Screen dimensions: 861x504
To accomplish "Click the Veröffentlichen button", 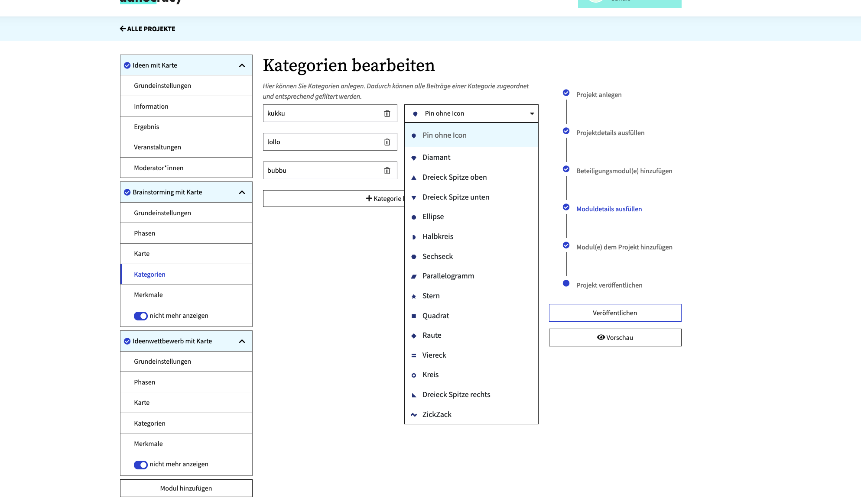I will 615,313.
